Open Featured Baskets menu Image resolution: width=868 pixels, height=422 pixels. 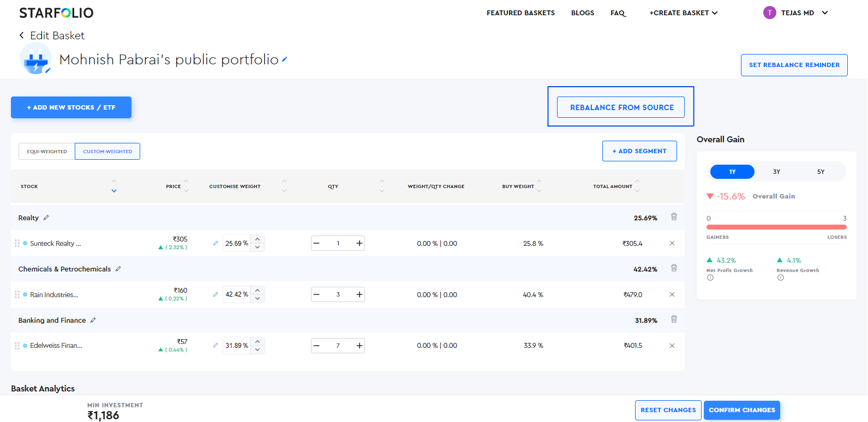[520, 13]
